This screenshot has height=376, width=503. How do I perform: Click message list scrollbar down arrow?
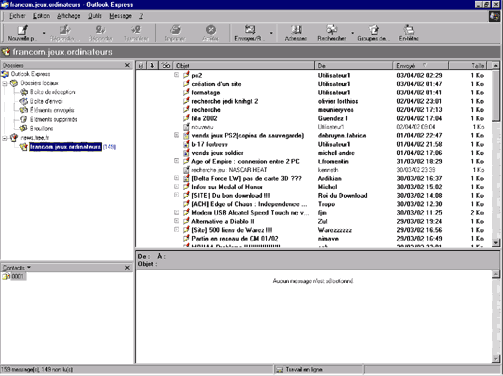[x=496, y=243]
